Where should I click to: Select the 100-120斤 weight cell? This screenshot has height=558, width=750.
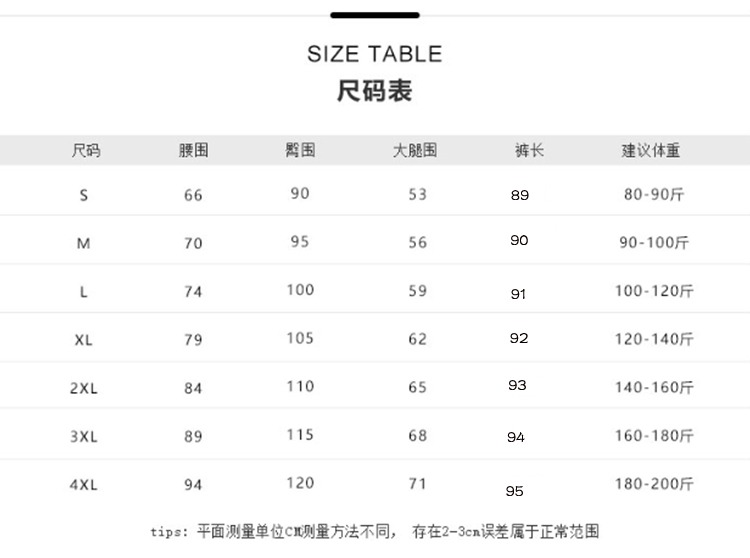(654, 291)
